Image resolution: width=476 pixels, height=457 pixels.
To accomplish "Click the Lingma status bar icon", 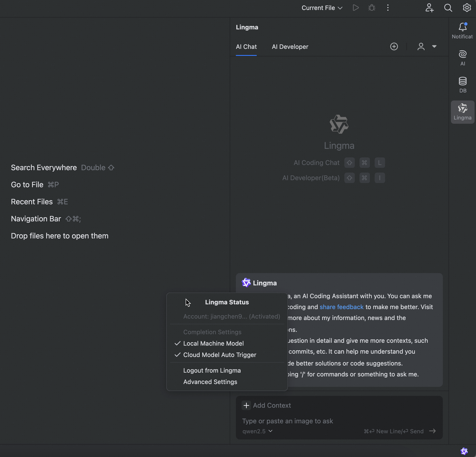I will [x=464, y=451].
